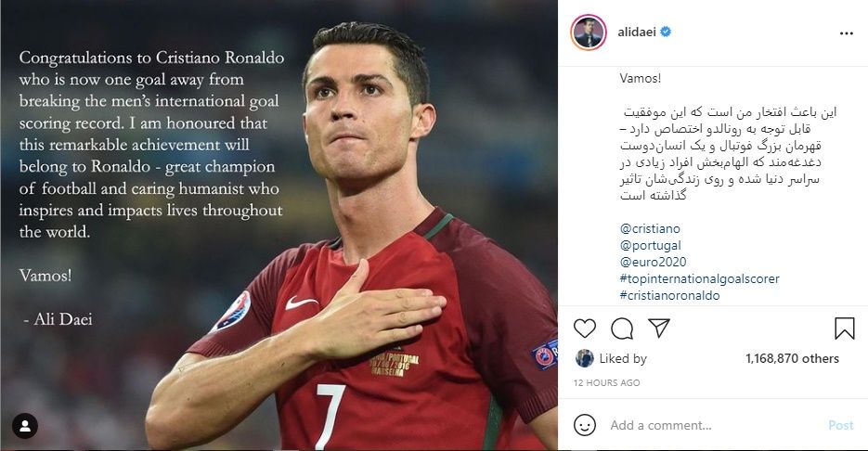Viewport: 868px width, 451px height.
Task: Open @euro2020 mention link
Action: click(654, 262)
